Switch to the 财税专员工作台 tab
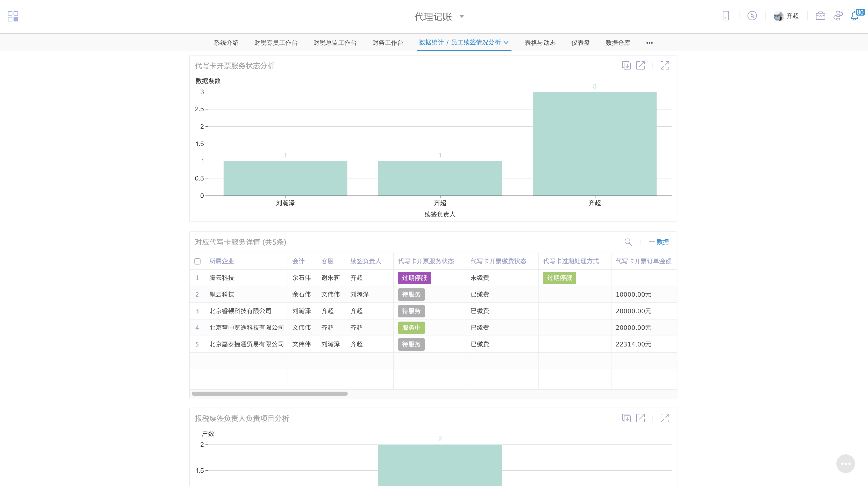This screenshot has width=868, height=486. (x=276, y=43)
